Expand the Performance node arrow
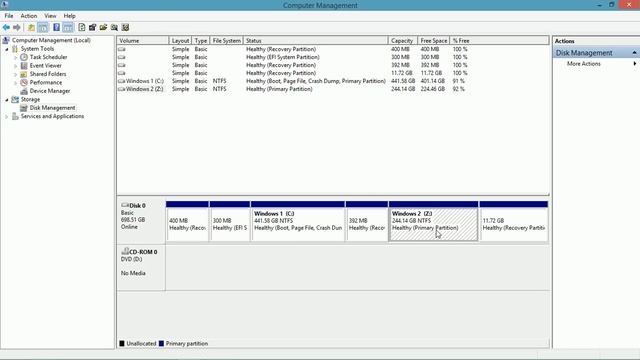 [x=16, y=83]
